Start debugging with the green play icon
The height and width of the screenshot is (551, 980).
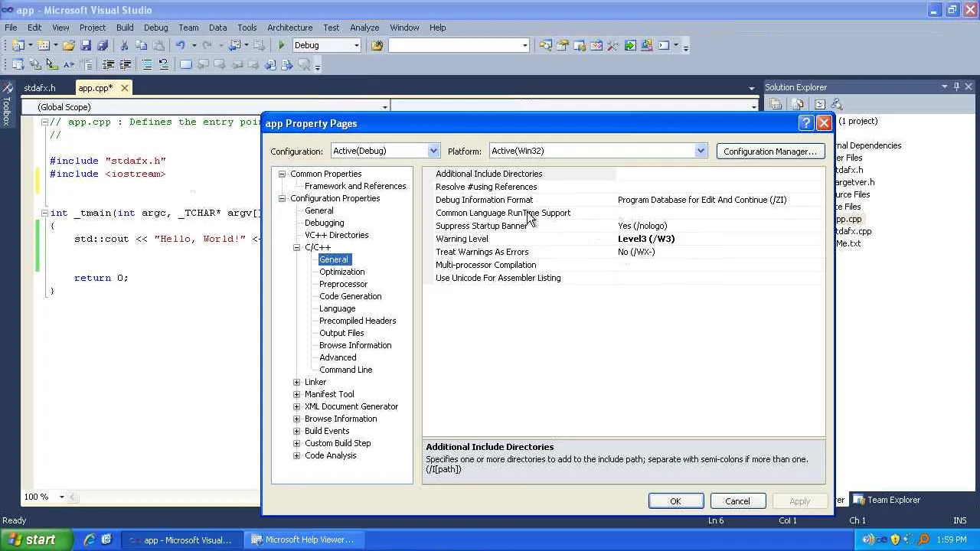[282, 46]
